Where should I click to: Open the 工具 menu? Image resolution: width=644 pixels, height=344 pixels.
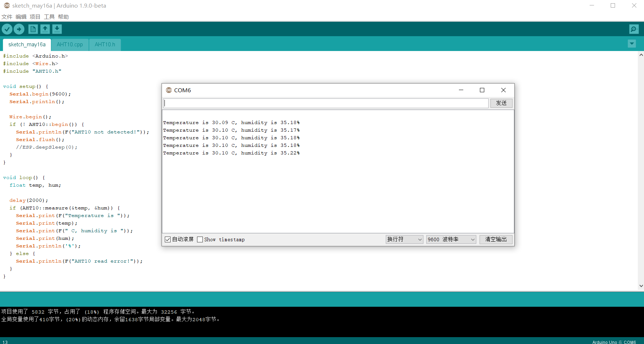tap(49, 17)
